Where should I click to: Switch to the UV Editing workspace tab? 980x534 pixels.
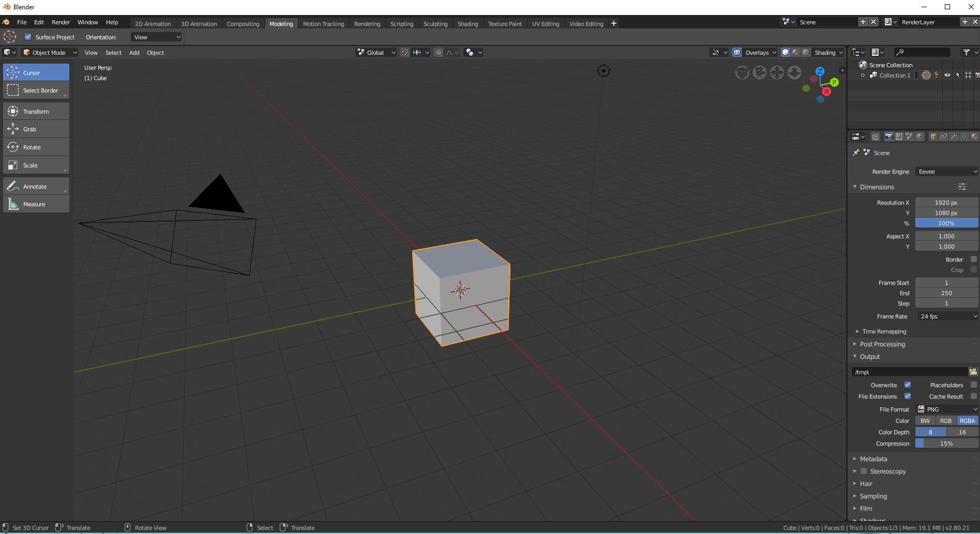click(546, 23)
